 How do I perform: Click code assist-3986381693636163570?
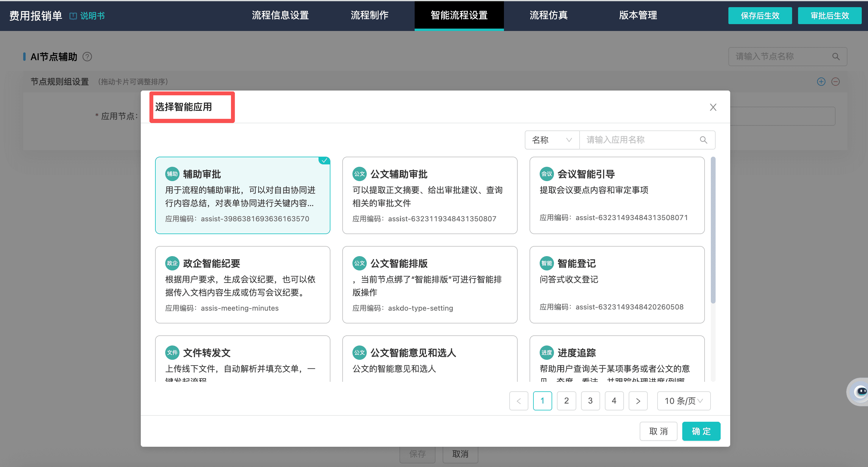point(255,219)
